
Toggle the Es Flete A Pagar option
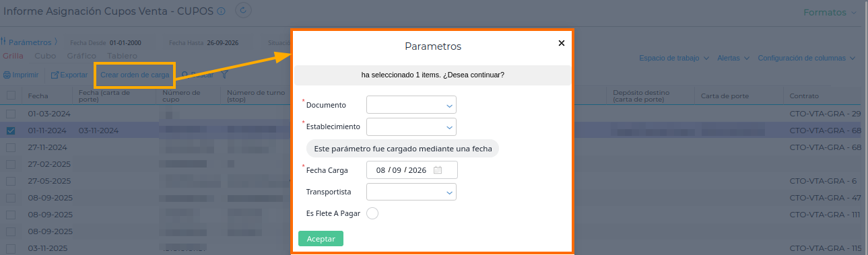[372, 213]
